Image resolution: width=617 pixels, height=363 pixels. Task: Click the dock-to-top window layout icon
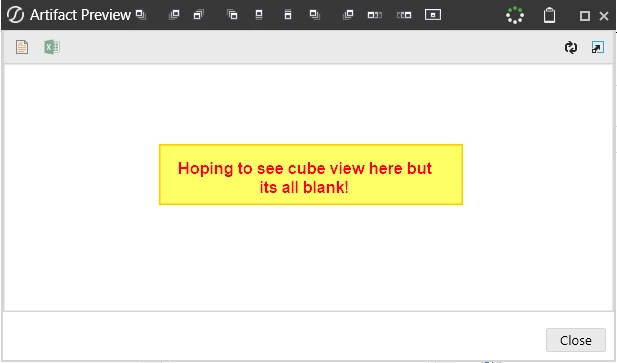(259, 15)
